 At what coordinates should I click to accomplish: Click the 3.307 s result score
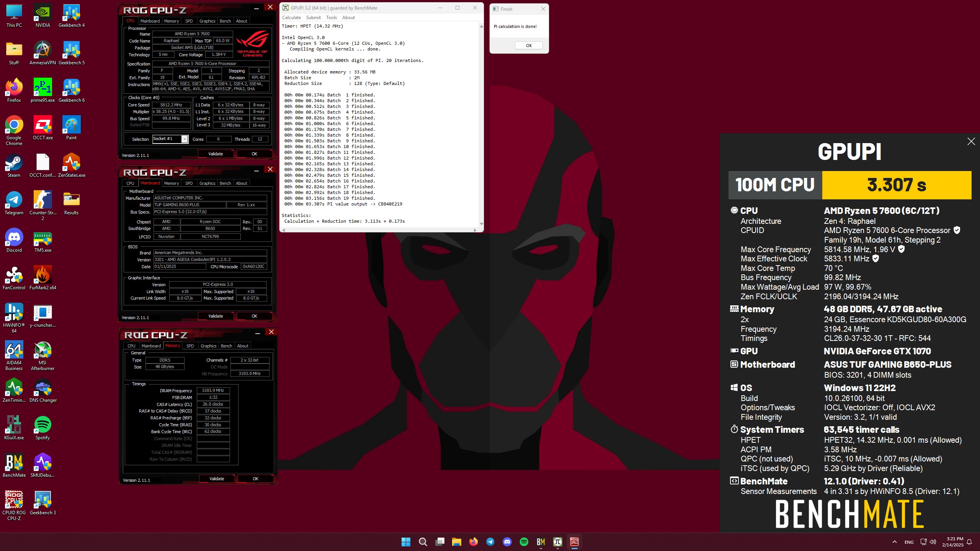pos(897,185)
